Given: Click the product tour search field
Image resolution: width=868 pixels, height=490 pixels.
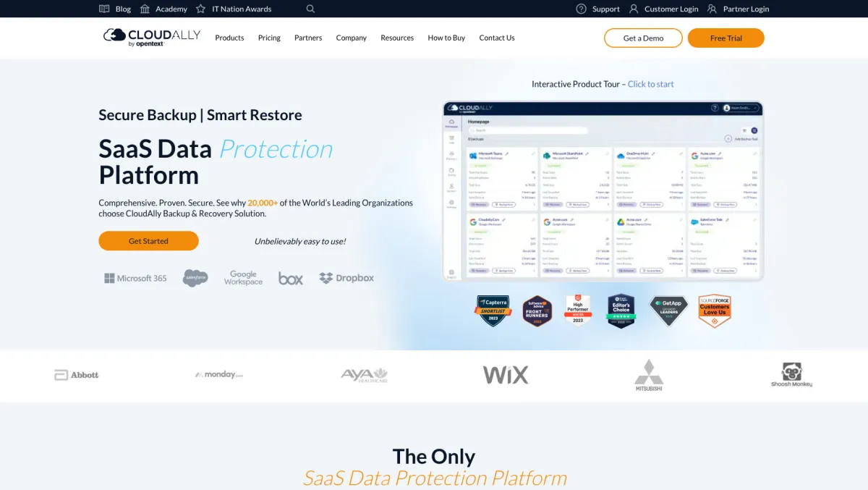Looking at the screenshot, I should (527, 130).
